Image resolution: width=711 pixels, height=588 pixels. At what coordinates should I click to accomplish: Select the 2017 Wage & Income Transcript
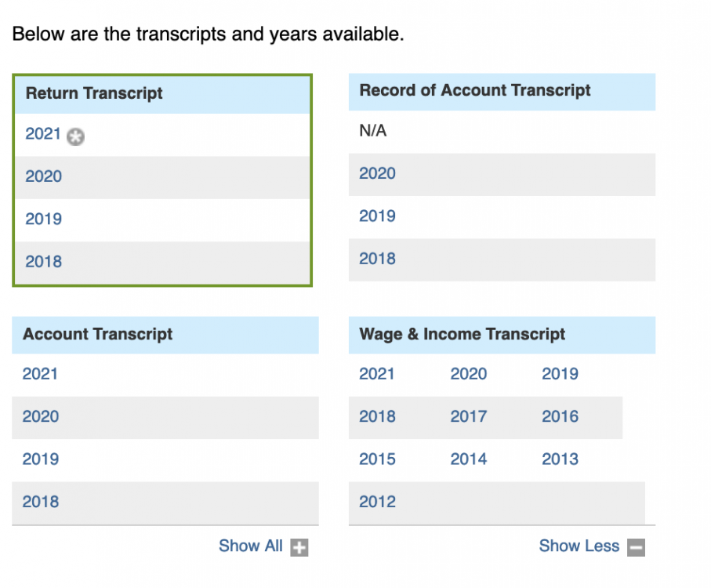coord(468,416)
